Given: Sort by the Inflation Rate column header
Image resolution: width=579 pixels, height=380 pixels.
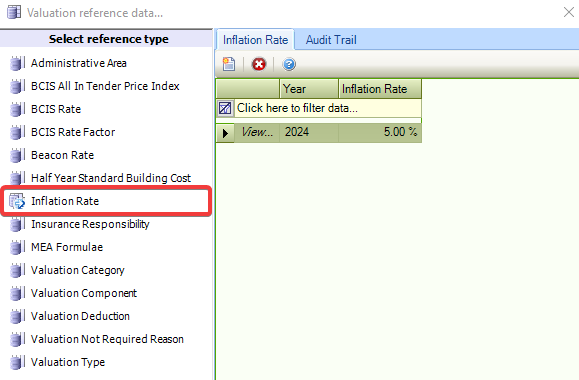Looking at the screenshot, I should 380,89.
